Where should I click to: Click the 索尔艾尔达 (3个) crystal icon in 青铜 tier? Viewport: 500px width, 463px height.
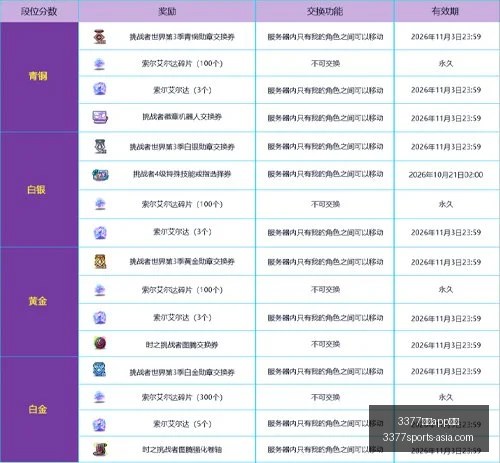(99, 89)
